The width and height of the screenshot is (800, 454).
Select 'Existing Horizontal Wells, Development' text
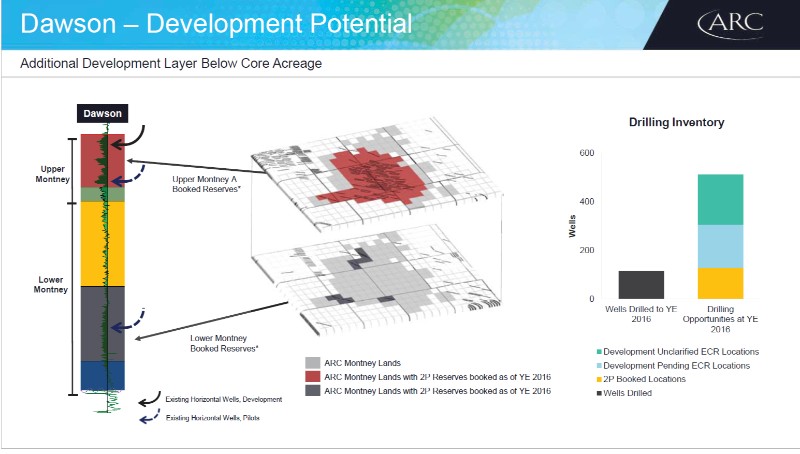(x=223, y=399)
